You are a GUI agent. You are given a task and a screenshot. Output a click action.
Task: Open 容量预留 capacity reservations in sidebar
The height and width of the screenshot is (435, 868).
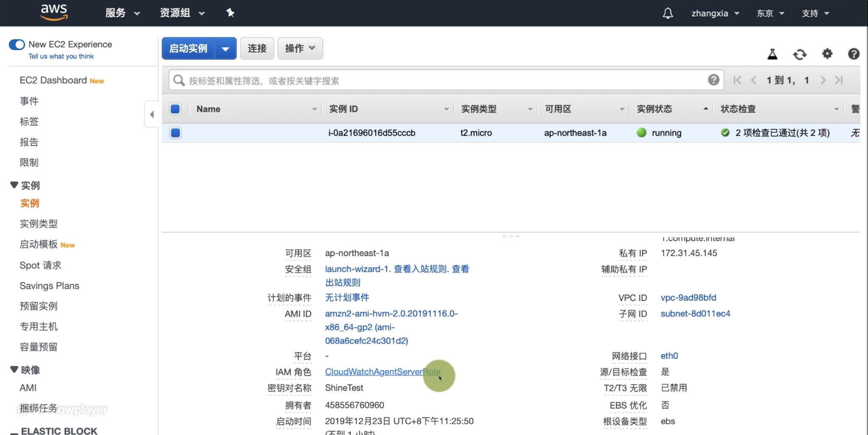(x=39, y=347)
